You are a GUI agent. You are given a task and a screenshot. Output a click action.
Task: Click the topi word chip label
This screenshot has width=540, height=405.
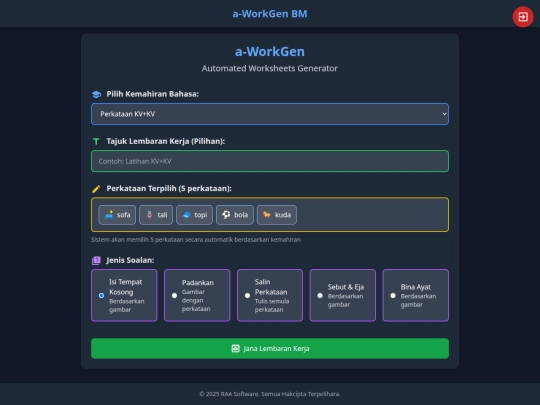[201, 215]
